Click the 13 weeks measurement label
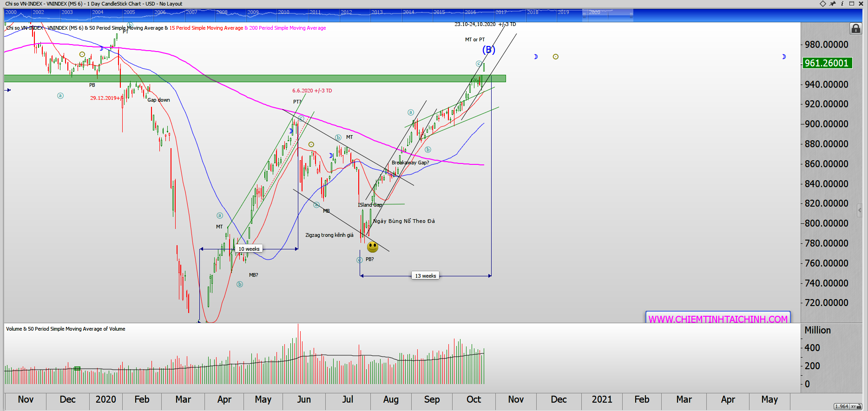 (x=425, y=276)
